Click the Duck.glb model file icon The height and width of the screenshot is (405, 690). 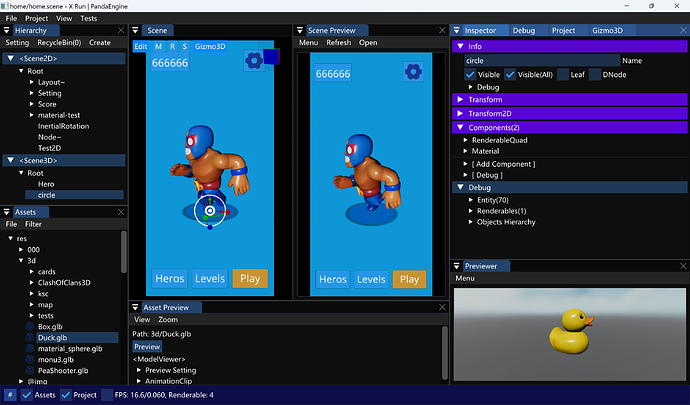pos(29,338)
